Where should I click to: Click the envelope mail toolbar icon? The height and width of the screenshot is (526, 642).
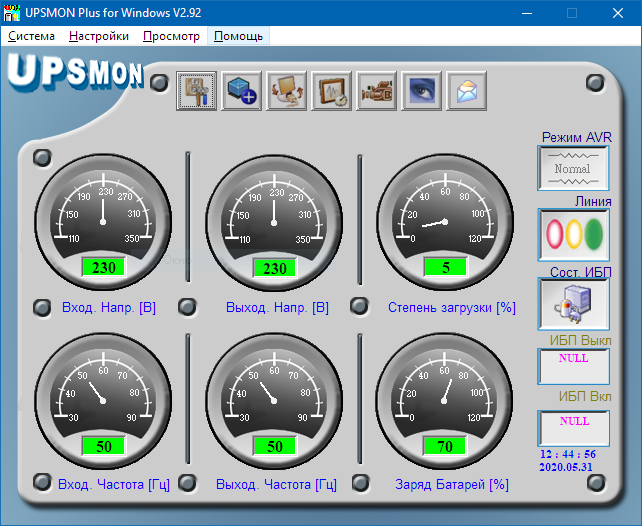tap(467, 91)
